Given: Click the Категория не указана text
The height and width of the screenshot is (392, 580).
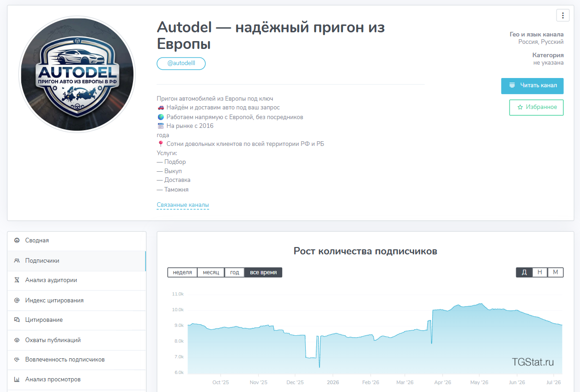Looking at the screenshot, I should pos(548,59).
